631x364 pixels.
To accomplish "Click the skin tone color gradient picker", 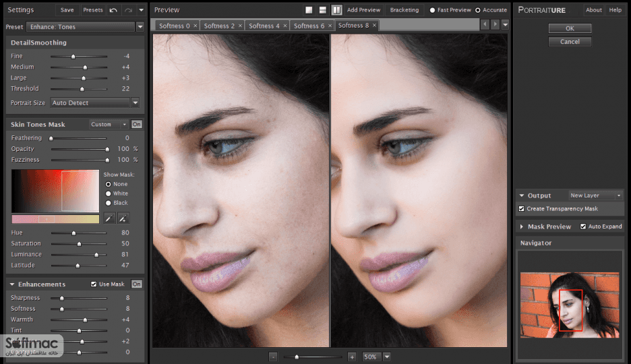I will point(55,191).
